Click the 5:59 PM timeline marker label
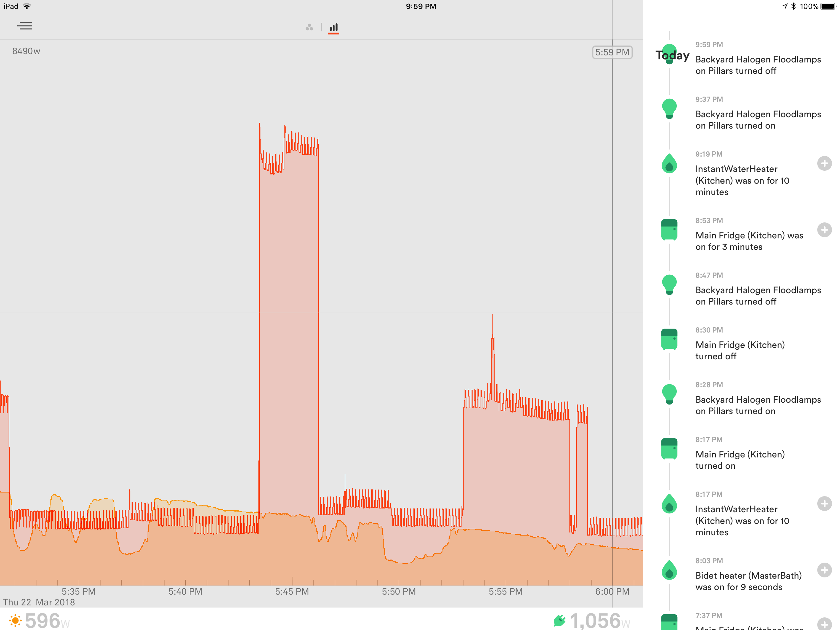This screenshot has height=630, width=840. tap(612, 52)
